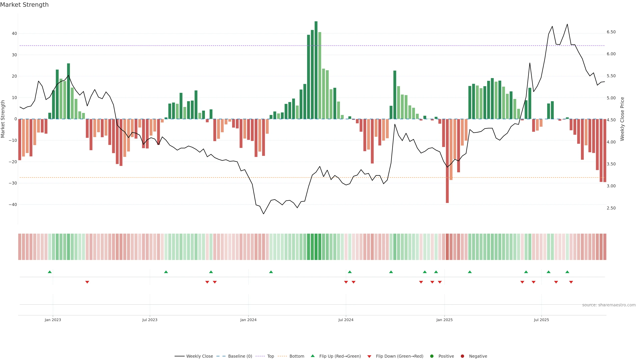Click the first green flip-up marker near Jan 2023
Viewport: 644px width, 362px height.
tap(50, 272)
